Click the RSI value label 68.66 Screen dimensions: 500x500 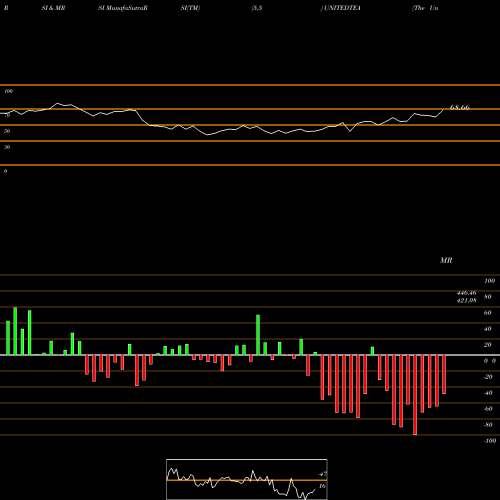(x=460, y=107)
